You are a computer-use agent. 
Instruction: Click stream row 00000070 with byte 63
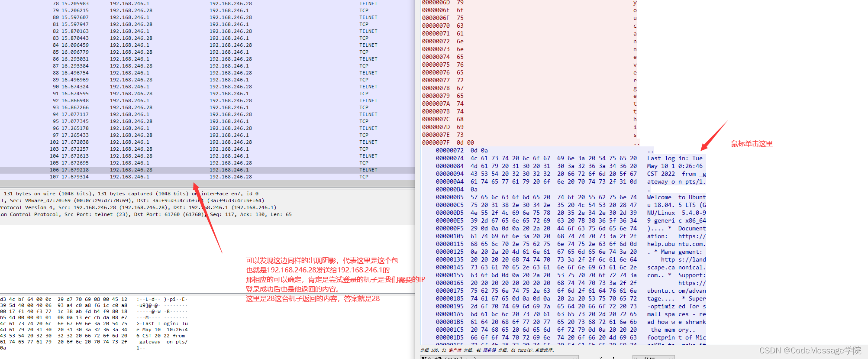tap(530, 26)
